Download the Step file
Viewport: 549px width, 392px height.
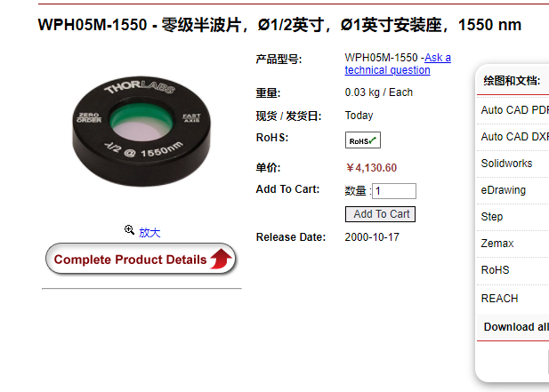(491, 217)
